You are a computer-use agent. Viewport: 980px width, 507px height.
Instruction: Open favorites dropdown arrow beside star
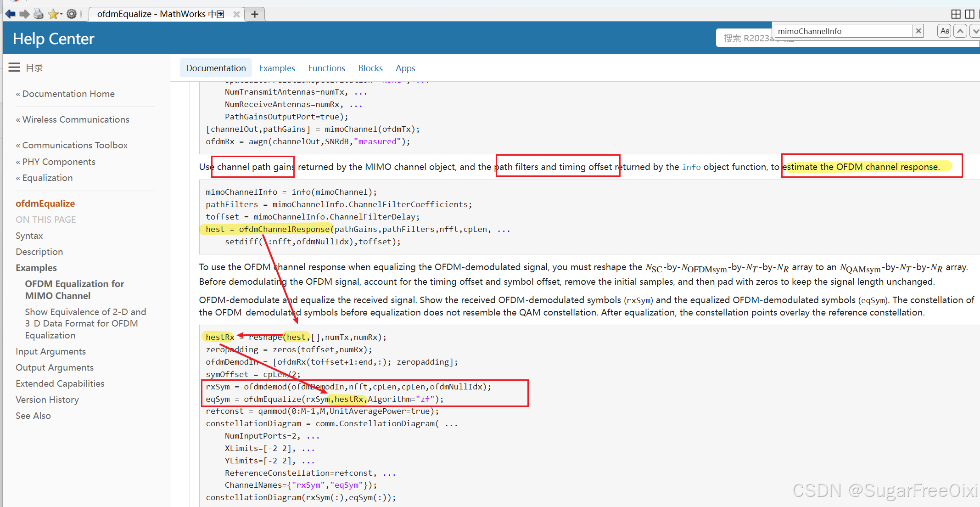point(62,14)
